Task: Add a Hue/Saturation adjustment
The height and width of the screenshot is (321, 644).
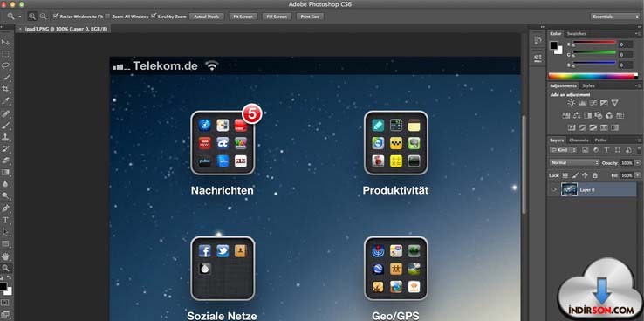Action: coord(566,115)
